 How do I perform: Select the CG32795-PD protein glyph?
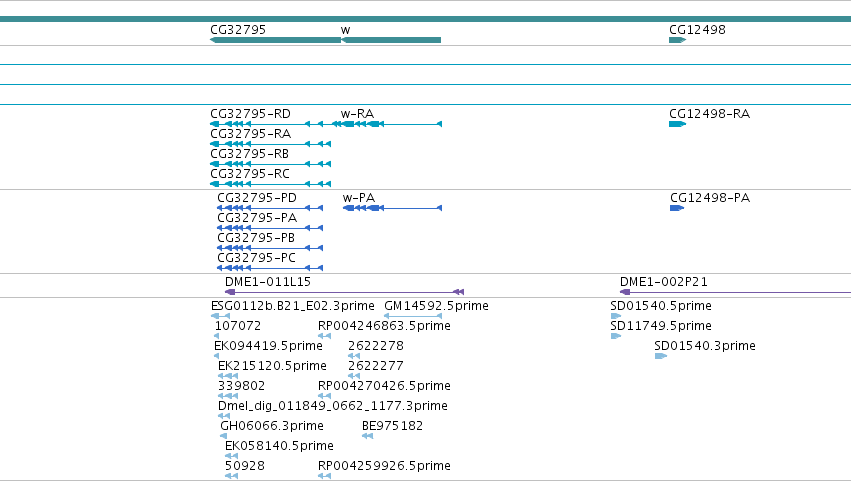coord(270,208)
